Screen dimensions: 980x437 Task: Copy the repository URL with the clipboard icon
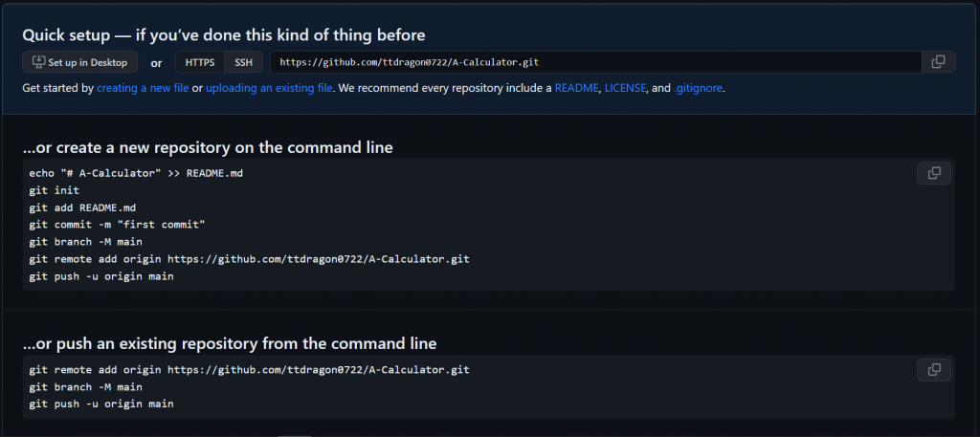[x=938, y=62]
